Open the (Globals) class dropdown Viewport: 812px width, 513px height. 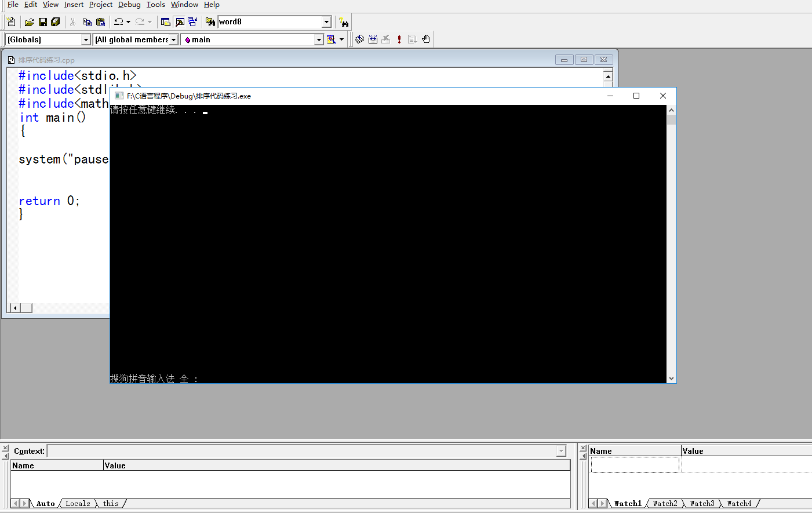[x=86, y=39]
